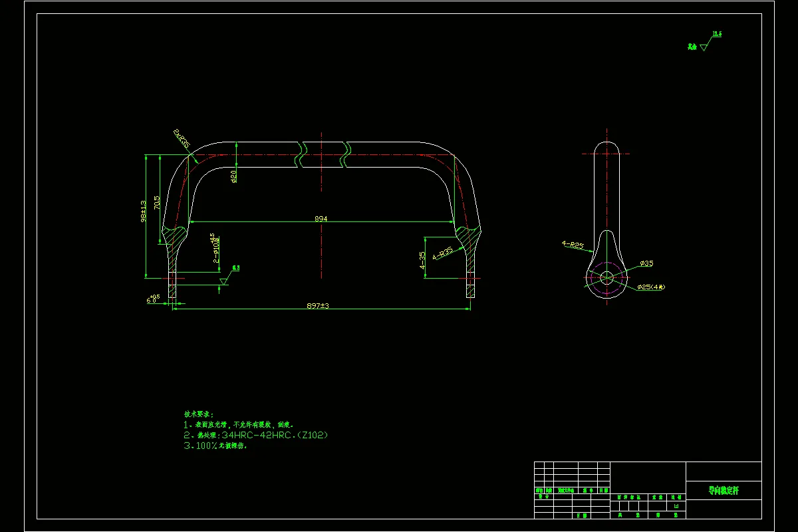Click the ø20 rod diameter label

point(234,176)
